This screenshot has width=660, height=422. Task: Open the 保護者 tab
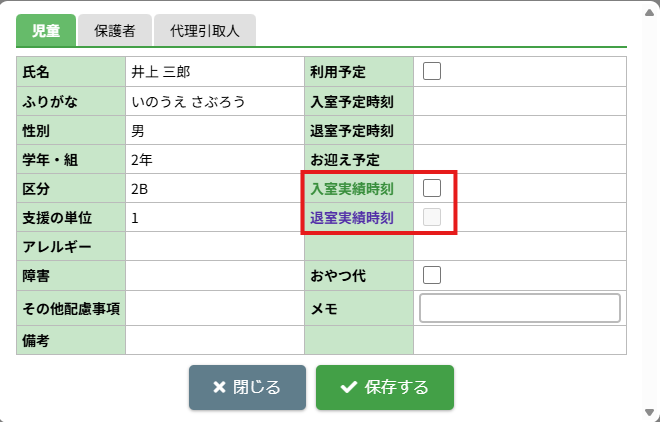click(115, 30)
